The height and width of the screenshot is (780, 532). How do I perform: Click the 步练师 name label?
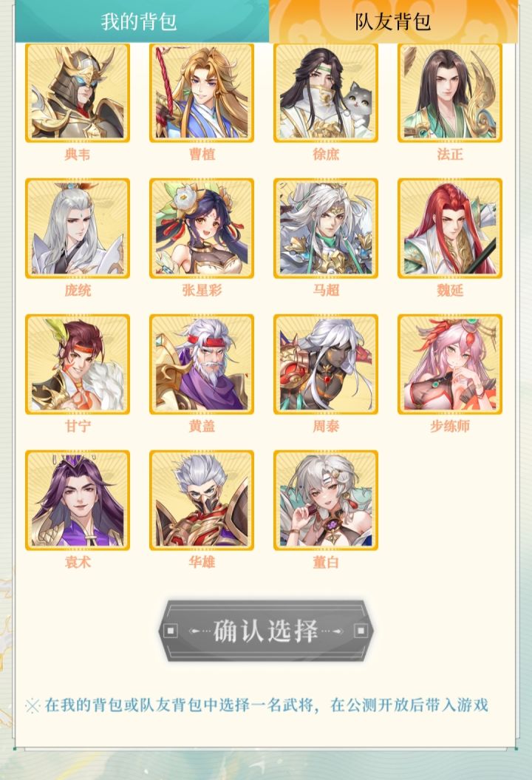click(x=450, y=426)
